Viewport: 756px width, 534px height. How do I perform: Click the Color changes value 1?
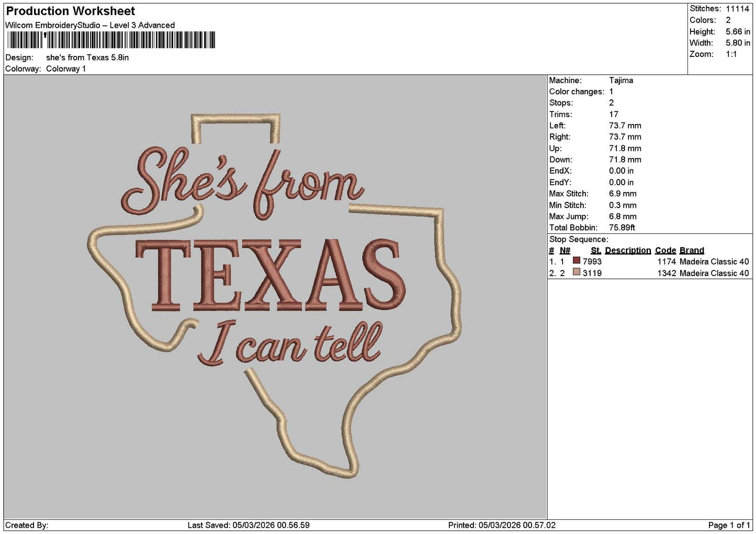coord(611,92)
